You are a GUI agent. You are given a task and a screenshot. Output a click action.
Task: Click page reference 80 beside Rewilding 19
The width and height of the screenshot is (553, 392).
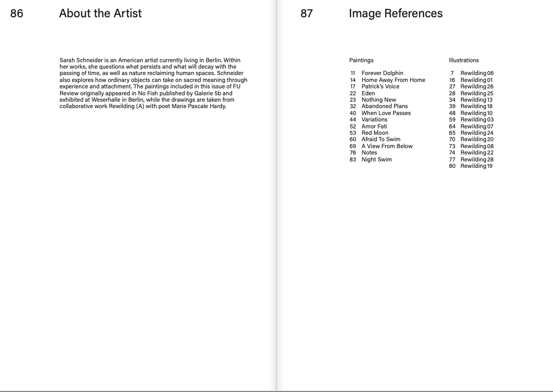452,166
